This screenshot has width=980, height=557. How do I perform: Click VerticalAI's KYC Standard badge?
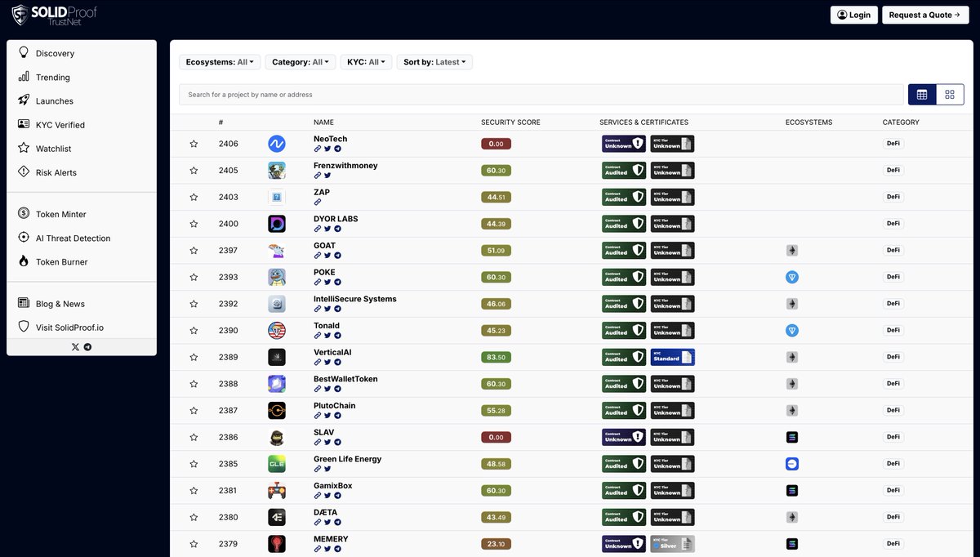tap(672, 357)
